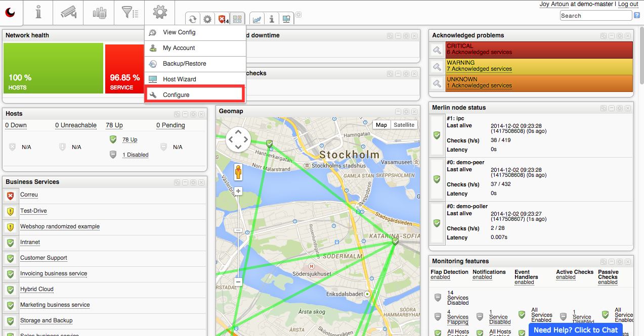Click the blue help icon beside Search
The width and height of the screenshot is (644, 336).
(x=637, y=16)
